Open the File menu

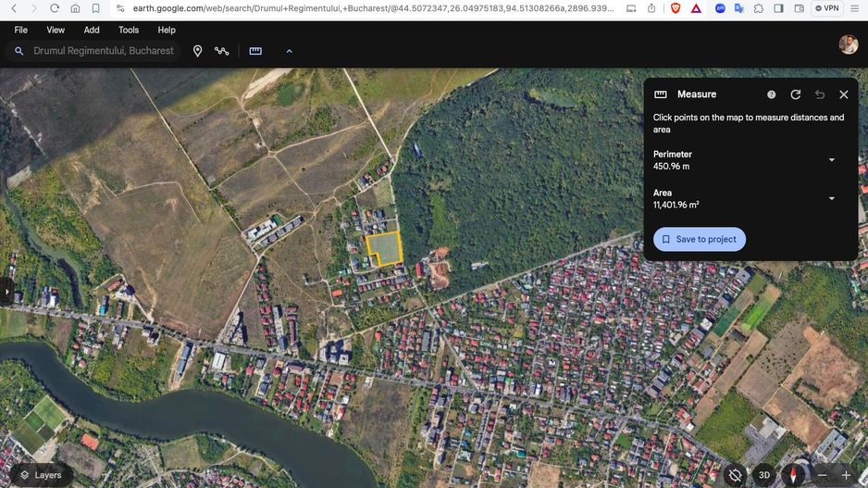click(x=20, y=30)
